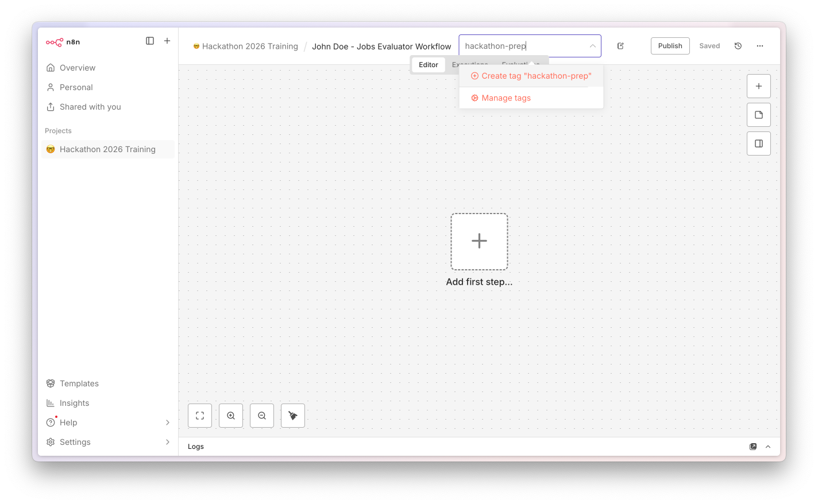
Task: Toggle the side panel icon on canvas right
Action: (x=759, y=144)
